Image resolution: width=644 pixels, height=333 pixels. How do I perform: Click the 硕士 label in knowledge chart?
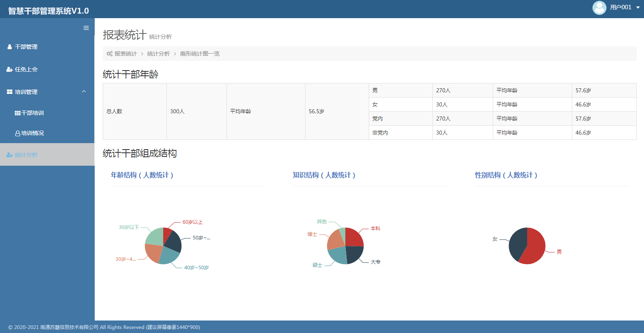click(x=317, y=265)
